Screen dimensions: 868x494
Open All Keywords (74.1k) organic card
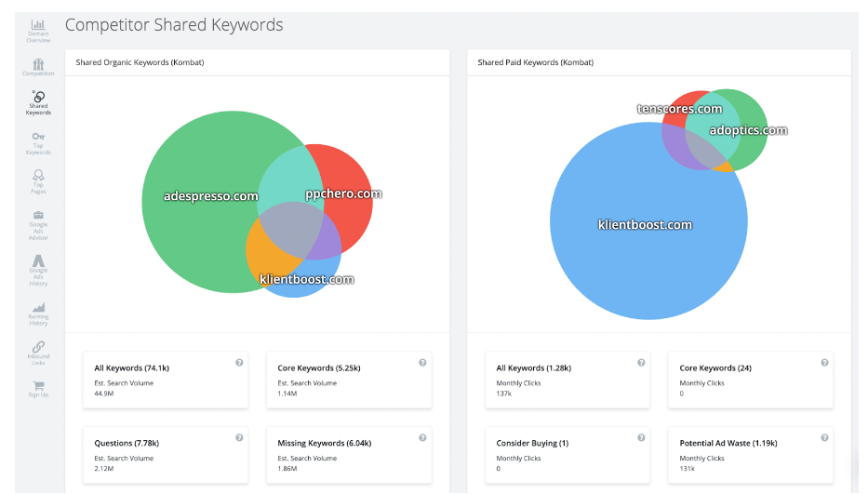pyautogui.click(x=166, y=380)
